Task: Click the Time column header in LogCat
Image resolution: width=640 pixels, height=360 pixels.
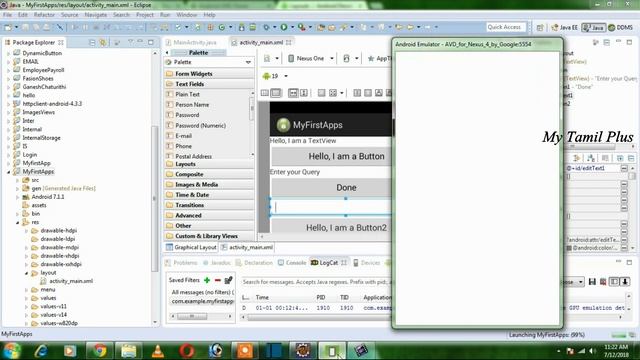Action: tap(262, 298)
